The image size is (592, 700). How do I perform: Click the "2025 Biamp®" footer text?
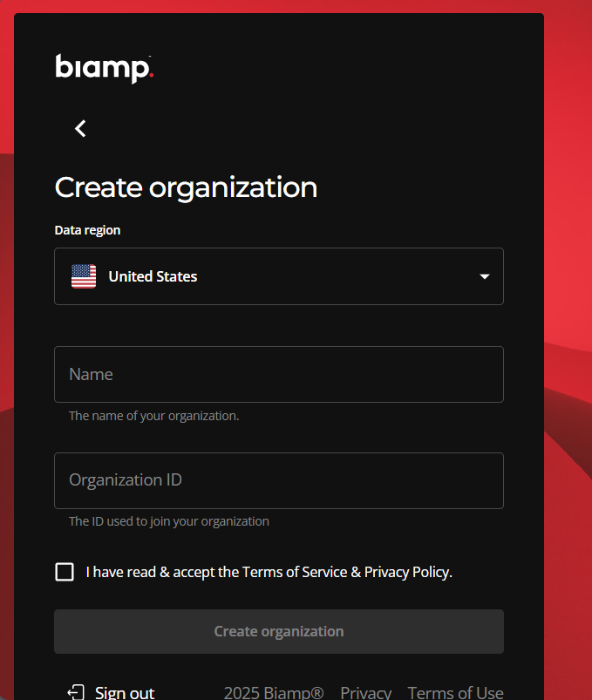click(273, 693)
